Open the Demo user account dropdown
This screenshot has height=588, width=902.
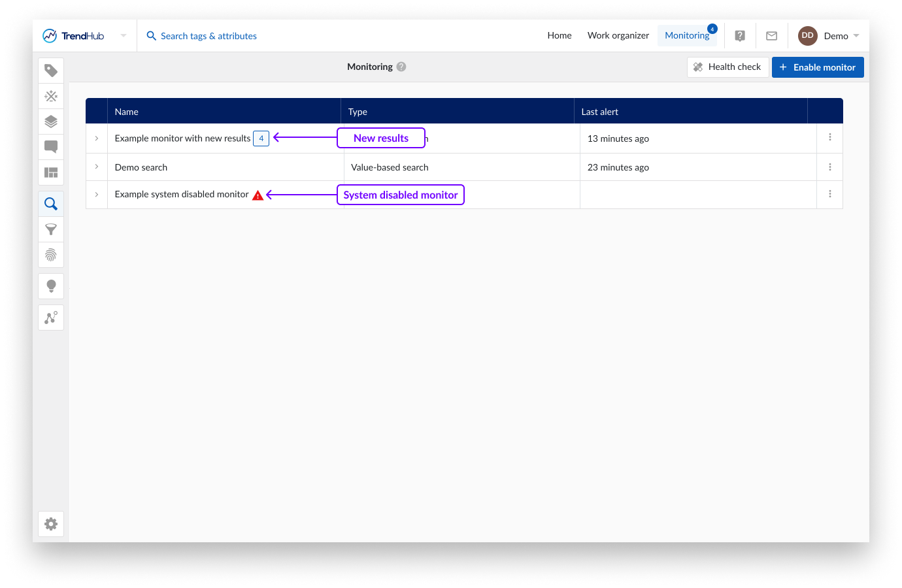[x=829, y=36]
